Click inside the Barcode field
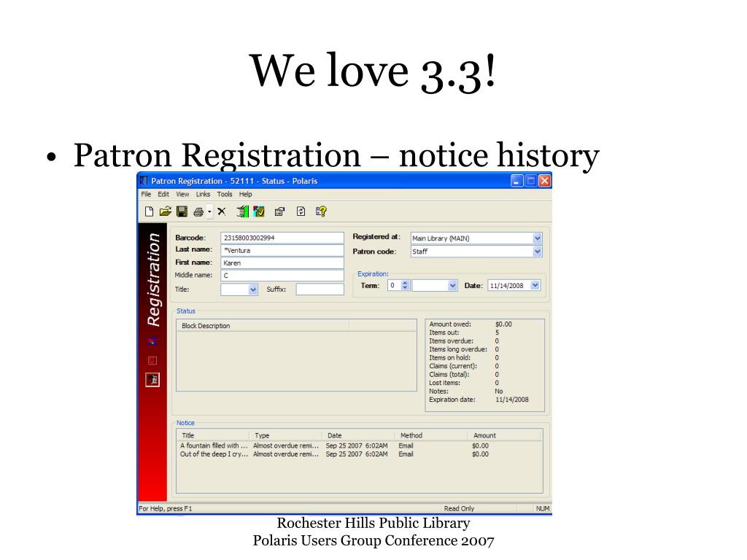 click(282, 238)
